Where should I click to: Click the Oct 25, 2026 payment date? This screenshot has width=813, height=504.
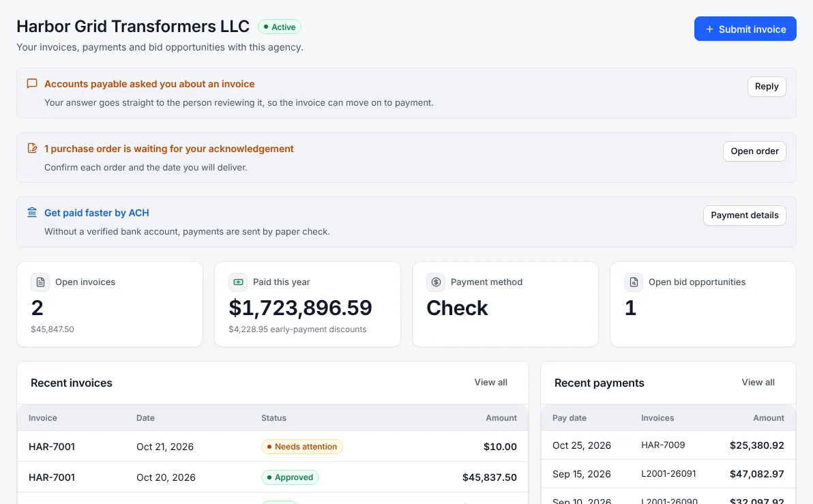582,445
